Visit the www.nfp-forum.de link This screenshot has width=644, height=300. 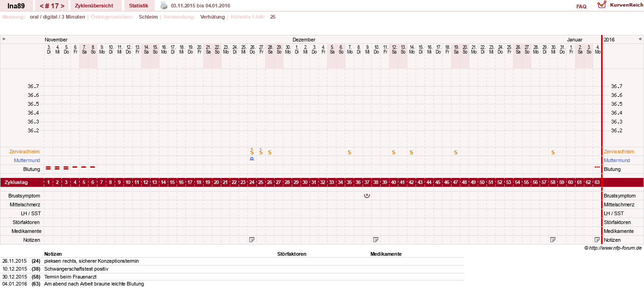click(x=615, y=248)
